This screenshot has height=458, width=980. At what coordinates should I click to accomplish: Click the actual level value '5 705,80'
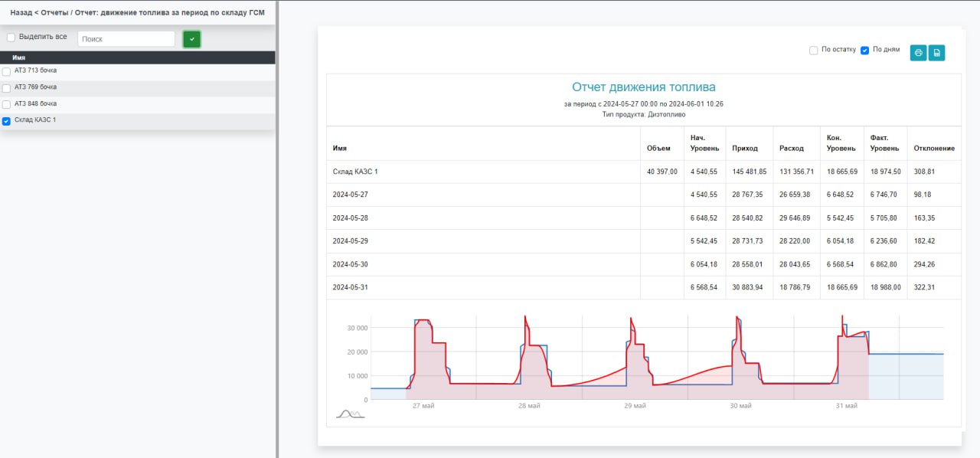click(884, 218)
